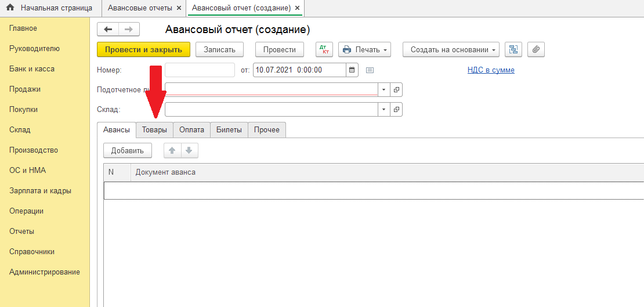The height and width of the screenshot is (307, 644).
Task: Follow the НДС в сумме link
Action: 491,70
